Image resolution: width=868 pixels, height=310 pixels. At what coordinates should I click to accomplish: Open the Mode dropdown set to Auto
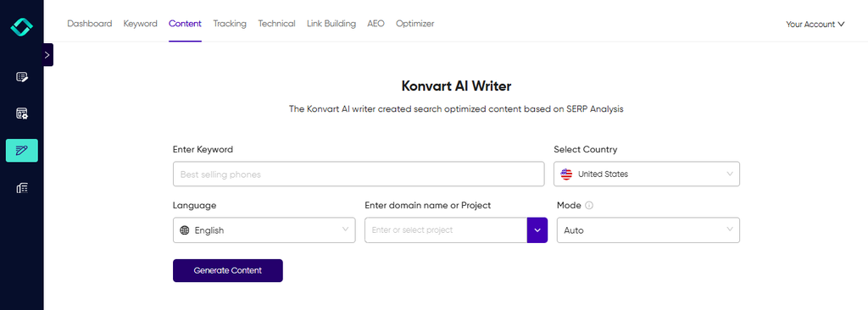click(x=648, y=230)
